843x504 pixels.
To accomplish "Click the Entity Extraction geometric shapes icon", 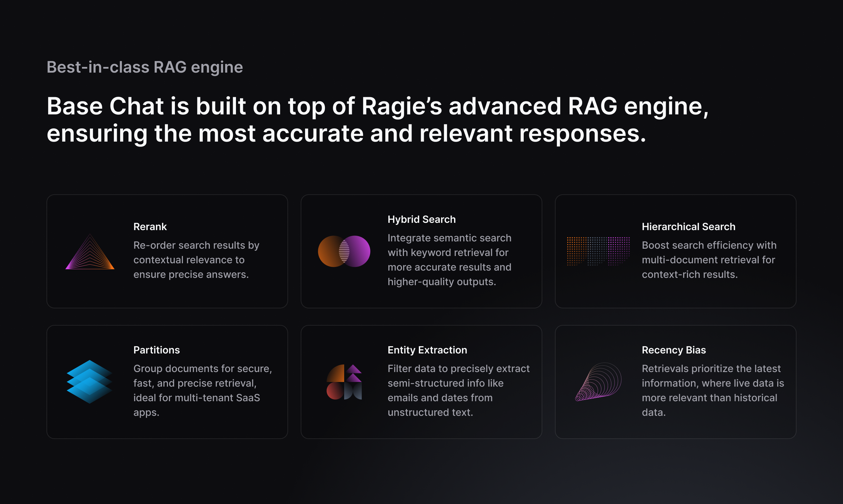I will [344, 382].
